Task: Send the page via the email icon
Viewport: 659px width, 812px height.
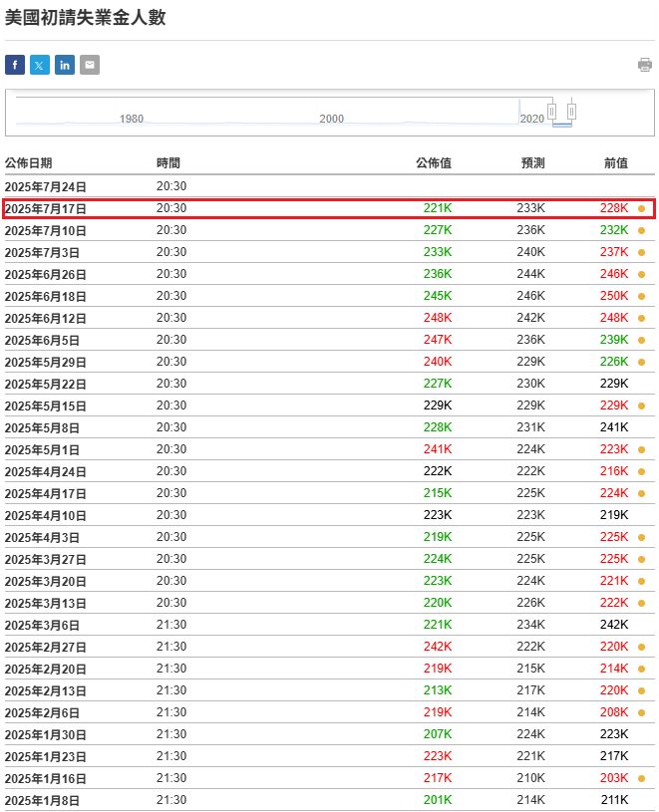Action: [90, 66]
